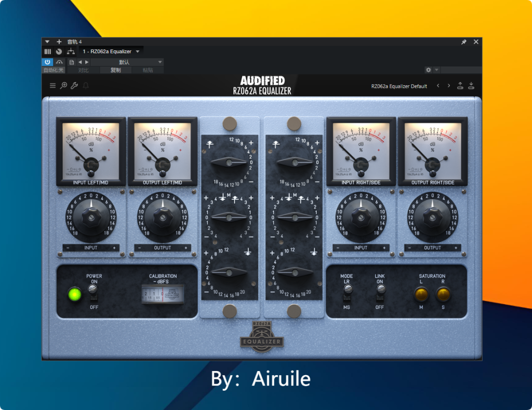Click the right EQ middle band selector
The height and width of the screenshot is (410, 532).
click(x=295, y=217)
